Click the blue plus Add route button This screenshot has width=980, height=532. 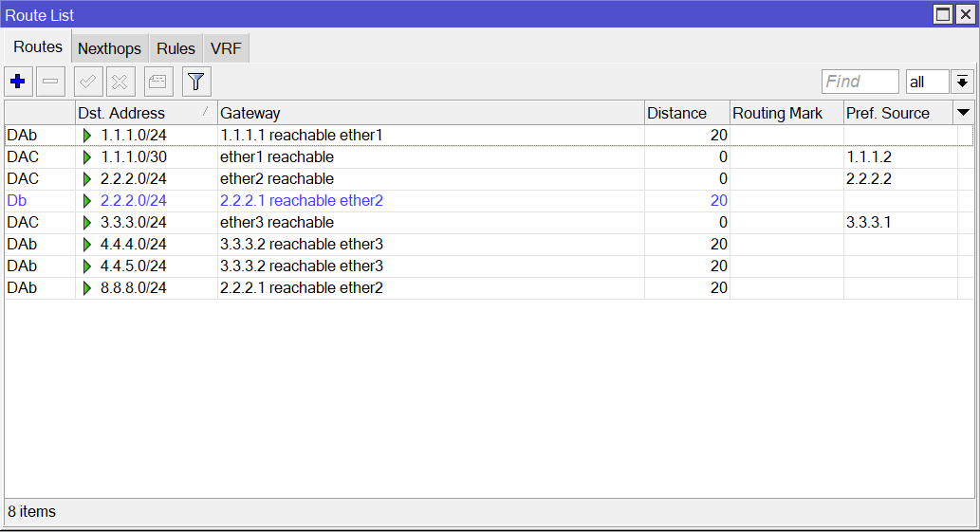[x=18, y=82]
